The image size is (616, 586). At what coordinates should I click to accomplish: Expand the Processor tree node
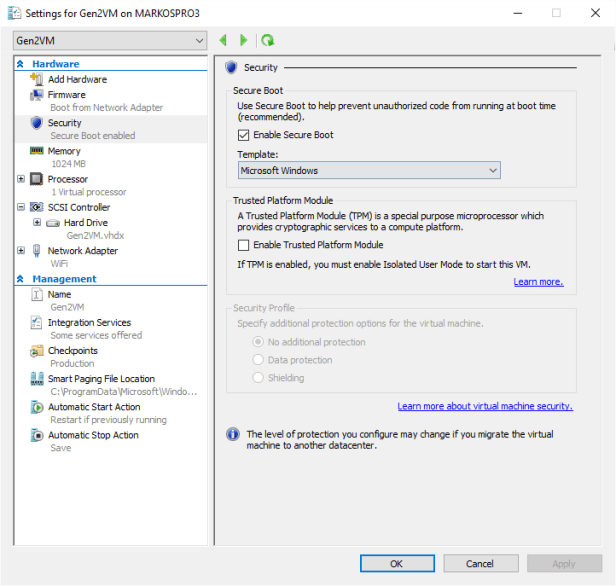coord(22,179)
